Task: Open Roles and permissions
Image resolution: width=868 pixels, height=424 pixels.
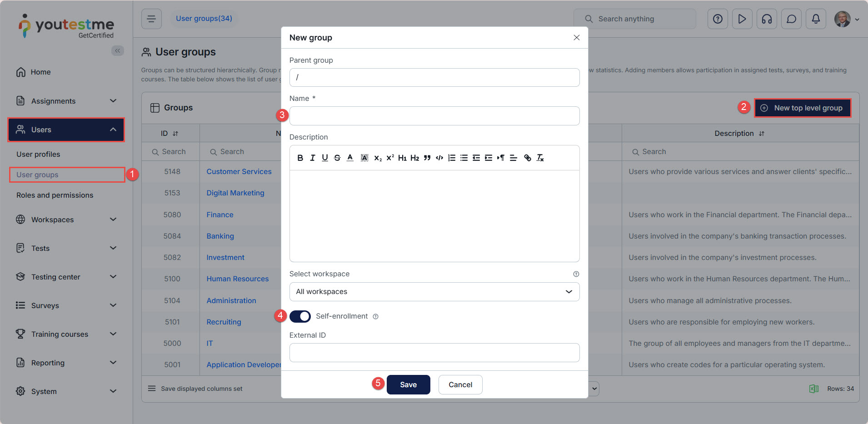Action: [x=55, y=195]
